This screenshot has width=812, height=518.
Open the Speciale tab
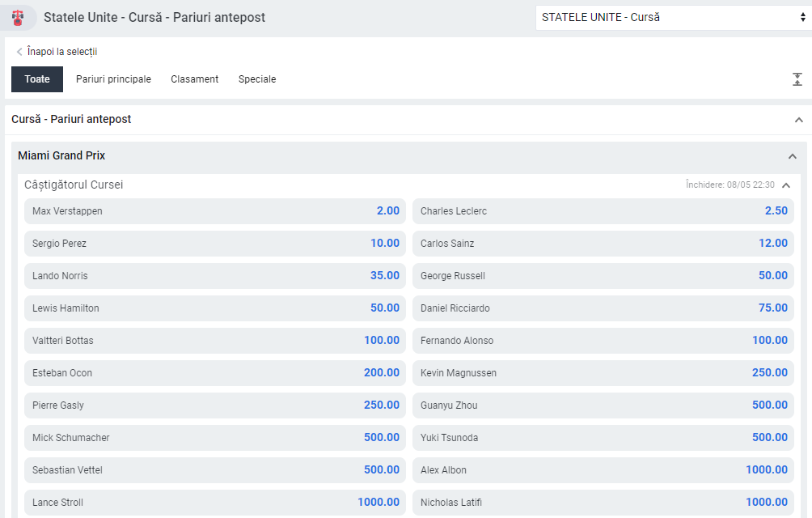(x=257, y=79)
